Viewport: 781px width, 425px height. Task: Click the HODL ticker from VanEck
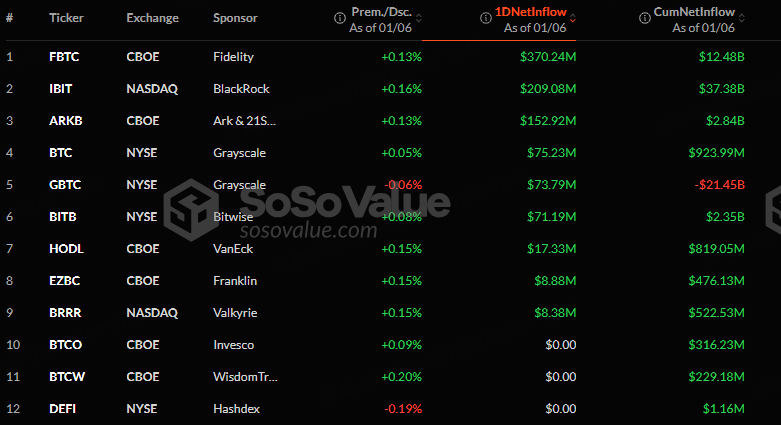coord(66,249)
